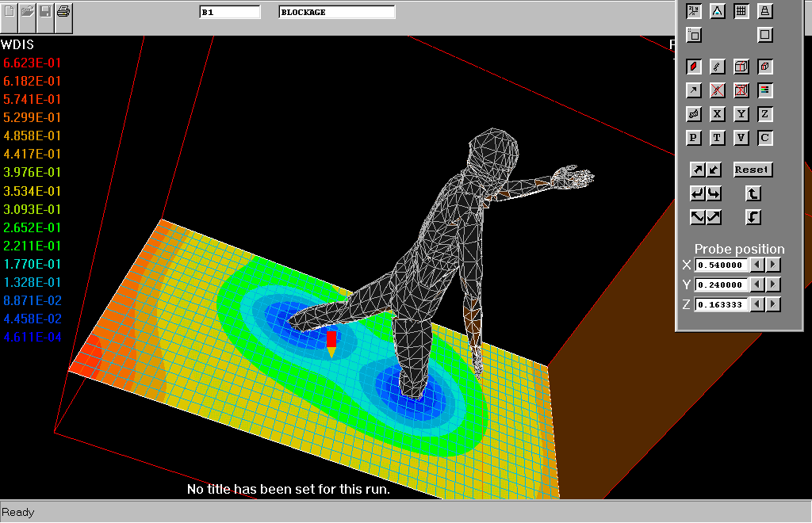The height and width of the screenshot is (523, 812).
Task: Click the Open file folder icon
Action: tap(28, 12)
